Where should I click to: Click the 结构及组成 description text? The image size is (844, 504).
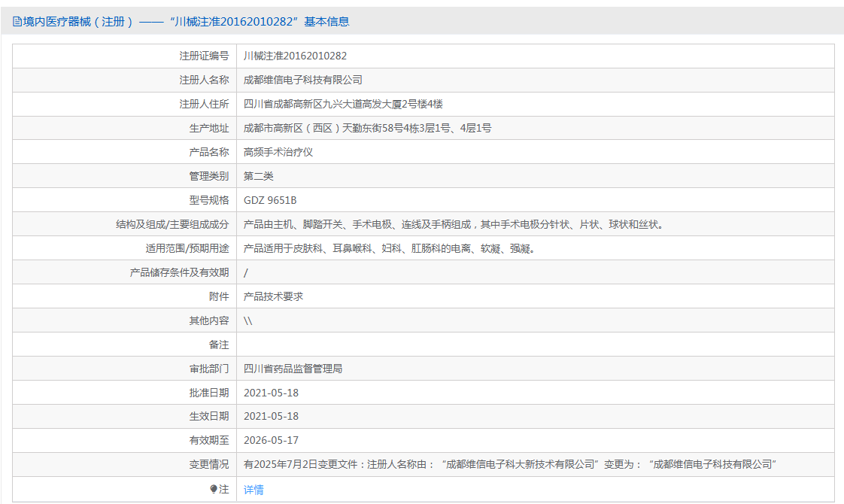pos(455,224)
